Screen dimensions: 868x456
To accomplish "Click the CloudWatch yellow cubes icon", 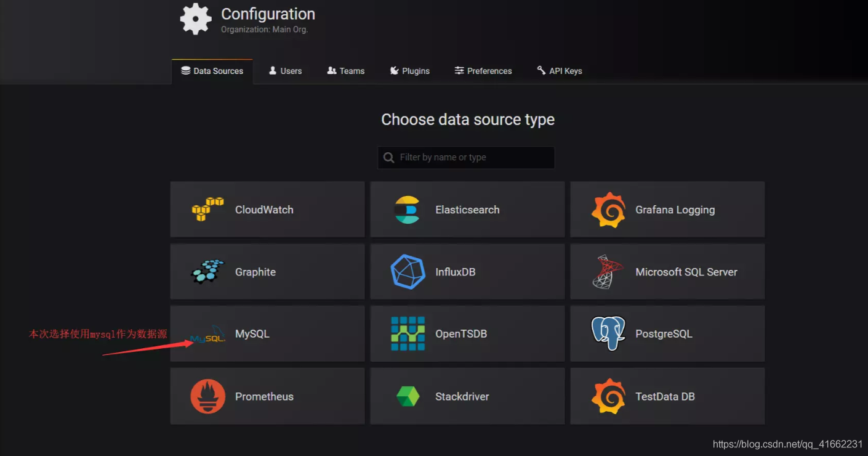I will pos(207,210).
